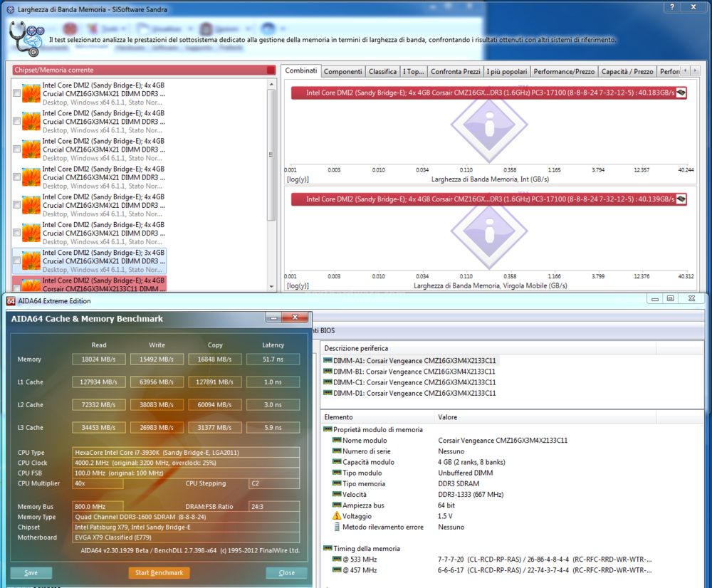Click the icon beside Timing della memoria
Viewport: 712px width, 588px height.
[328, 548]
